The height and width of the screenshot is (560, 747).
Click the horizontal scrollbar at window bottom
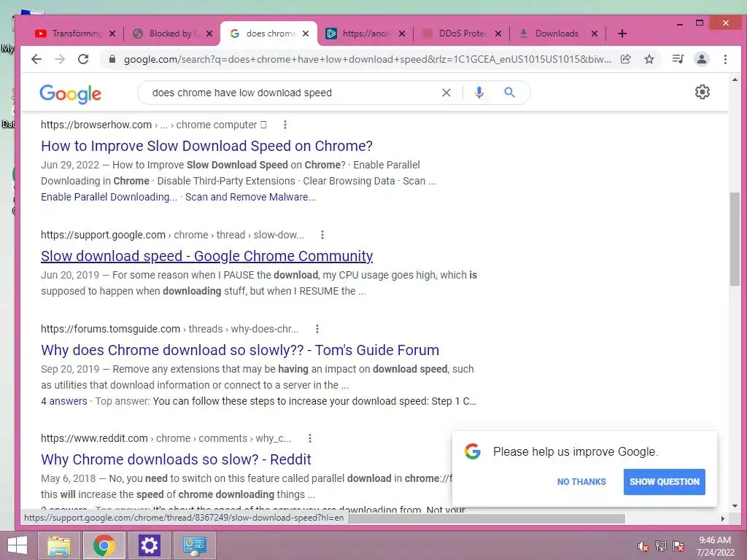coord(486,518)
